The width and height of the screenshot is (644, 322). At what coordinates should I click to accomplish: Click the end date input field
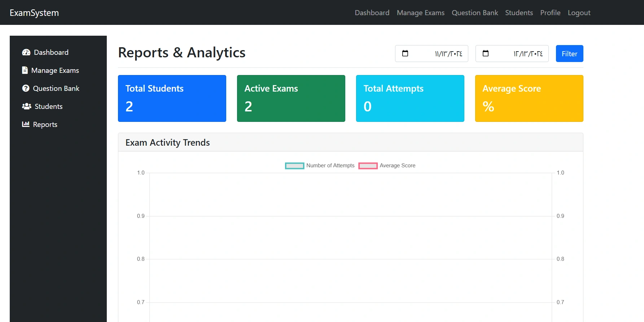coord(520,54)
